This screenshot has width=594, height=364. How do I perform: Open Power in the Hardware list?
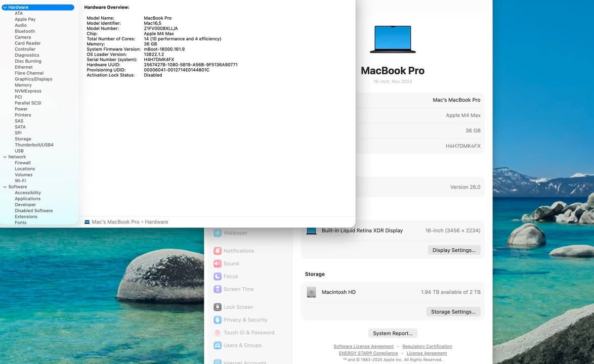(x=21, y=109)
